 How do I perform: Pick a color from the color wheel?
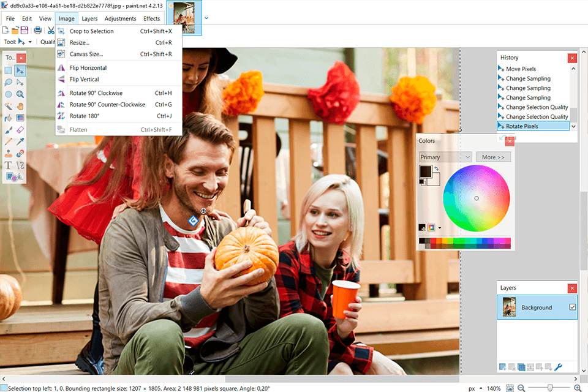click(477, 199)
